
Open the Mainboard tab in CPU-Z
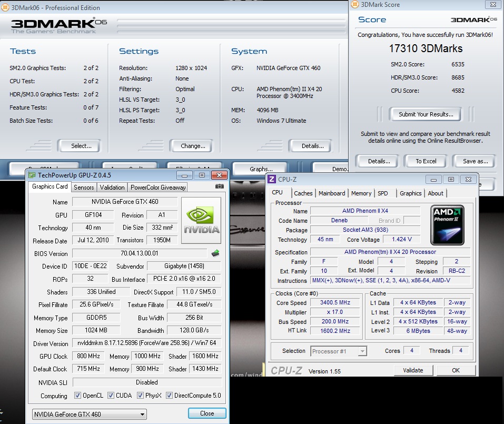[x=332, y=193]
